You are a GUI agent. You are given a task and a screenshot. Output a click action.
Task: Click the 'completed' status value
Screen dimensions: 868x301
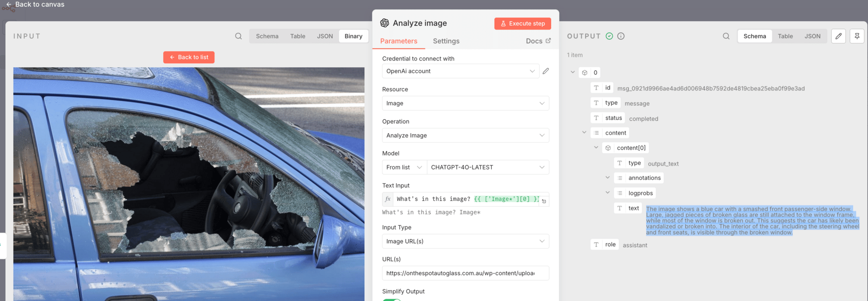[643, 119]
